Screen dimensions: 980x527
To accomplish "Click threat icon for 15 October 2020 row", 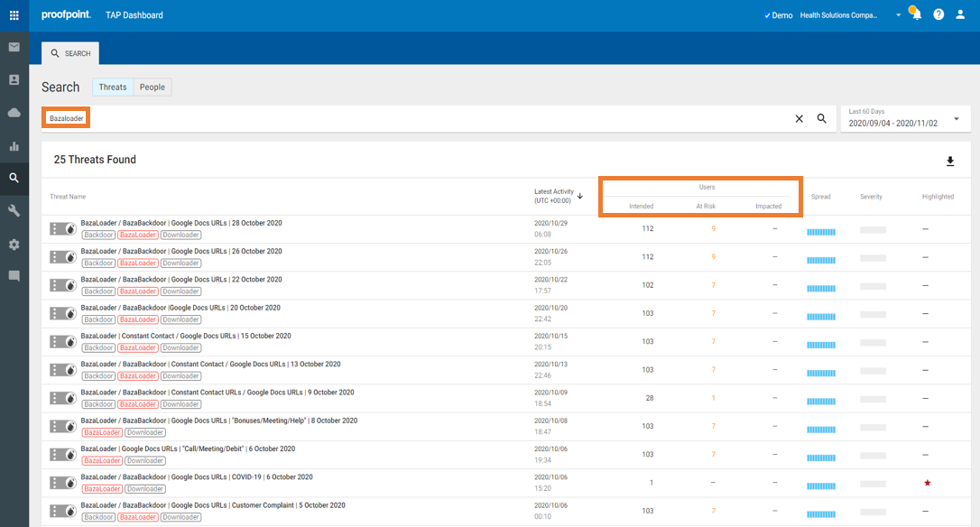I will [x=62, y=341].
